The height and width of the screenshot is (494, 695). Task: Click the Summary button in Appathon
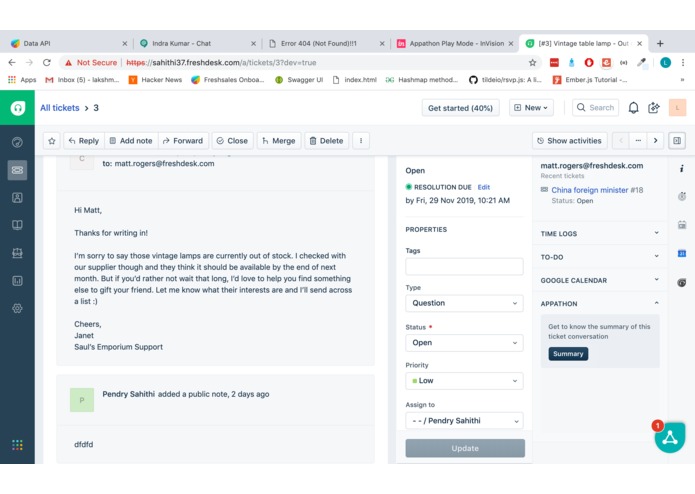pyautogui.click(x=568, y=354)
